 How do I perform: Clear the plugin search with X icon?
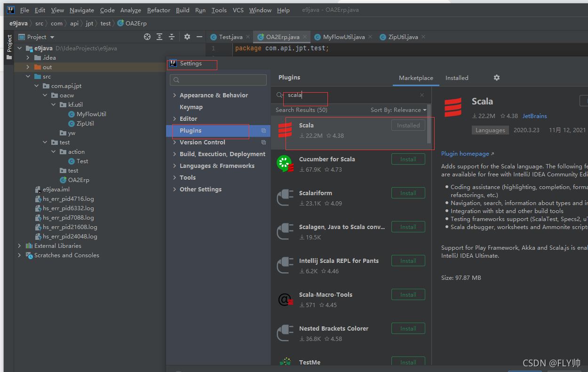coord(422,95)
